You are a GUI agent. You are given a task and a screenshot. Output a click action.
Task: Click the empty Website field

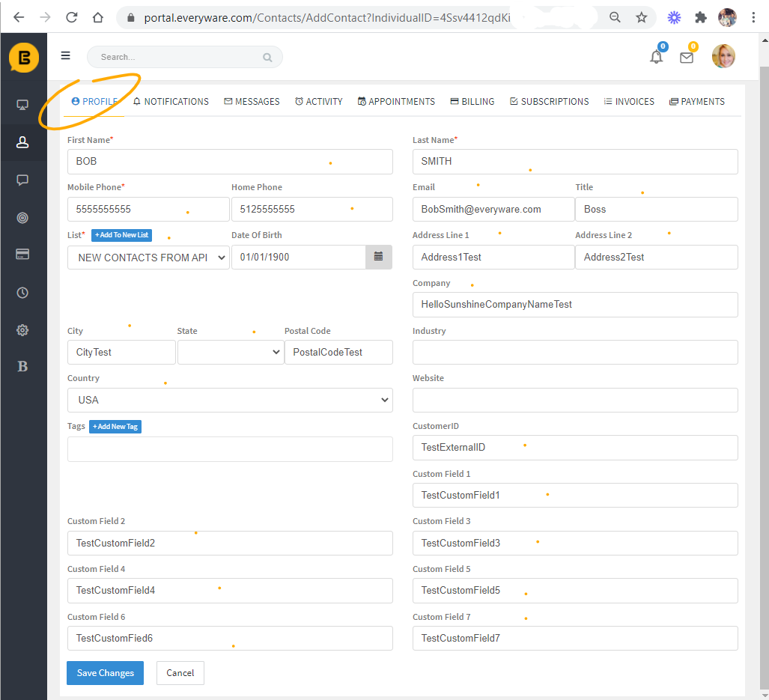(575, 400)
